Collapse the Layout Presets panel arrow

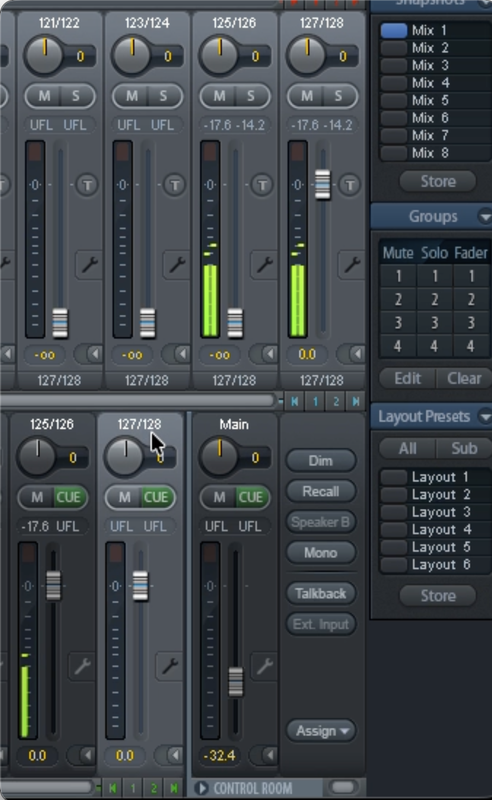tap(484, 417)
